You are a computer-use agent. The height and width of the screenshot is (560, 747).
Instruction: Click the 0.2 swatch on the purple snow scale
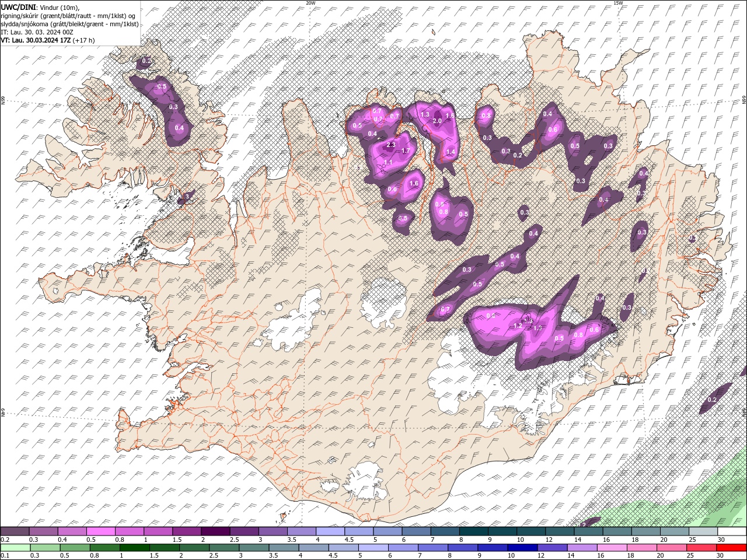[x=15, y=531]
